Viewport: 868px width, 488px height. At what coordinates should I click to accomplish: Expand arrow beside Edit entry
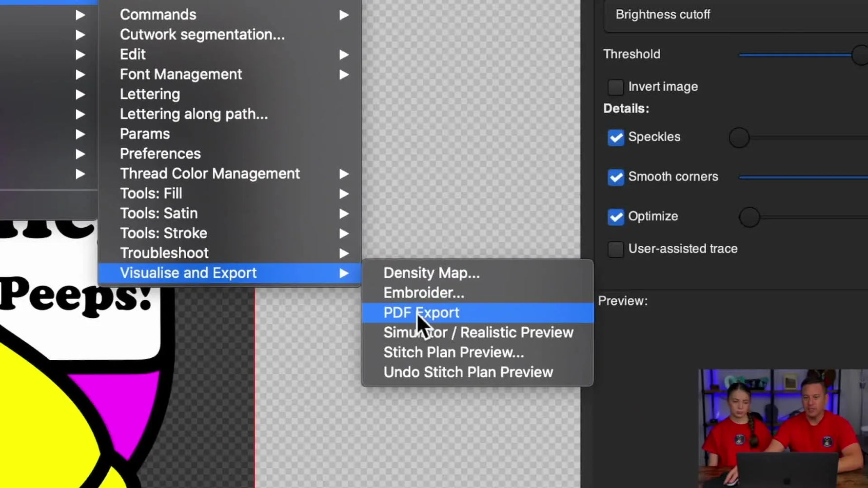tap(344, 55)
